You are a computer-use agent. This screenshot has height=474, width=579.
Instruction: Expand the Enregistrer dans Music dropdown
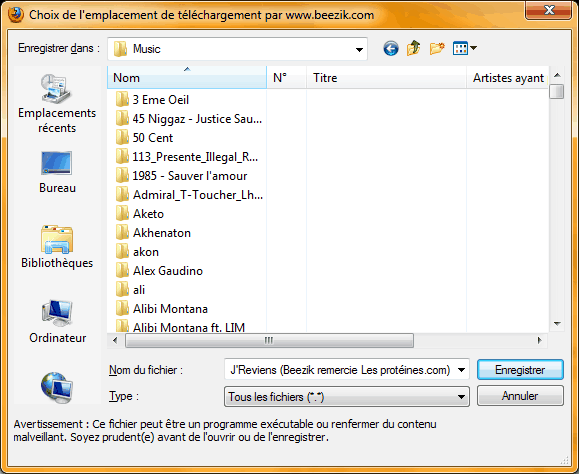click(359, 49)
